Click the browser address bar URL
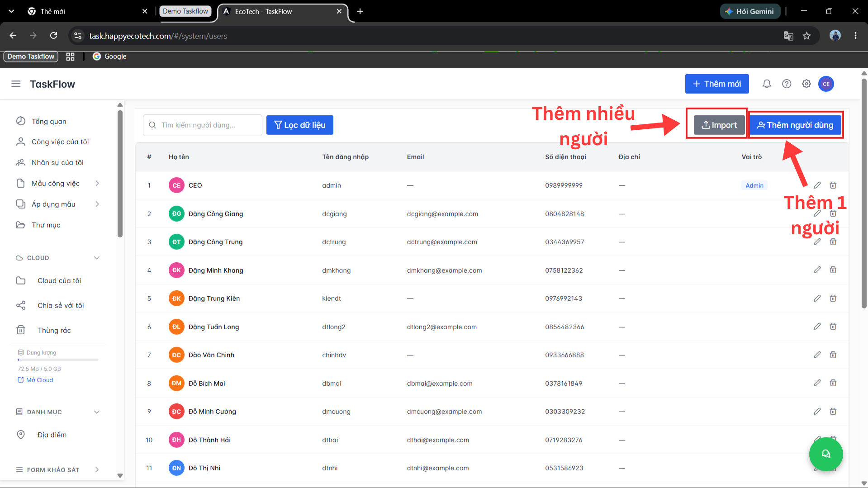Viewport: 868px width, 488px height. 158,36
